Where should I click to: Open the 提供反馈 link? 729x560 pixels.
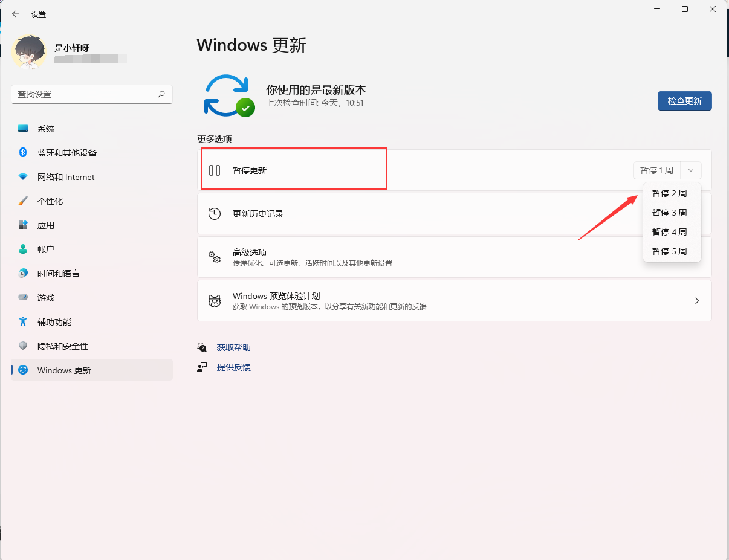coord(233,367)
